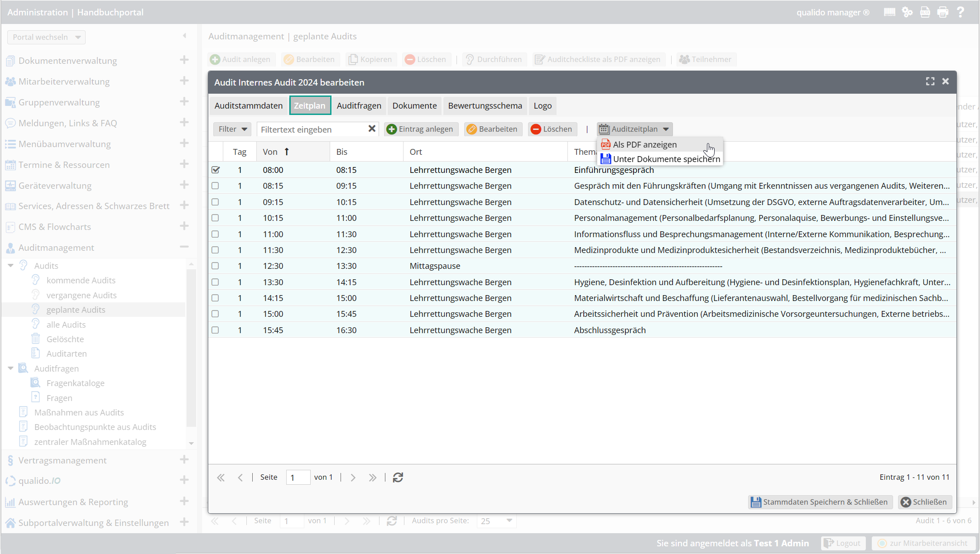
Task: Go to last page in the dialog pagination
Action: pos(372,478)
